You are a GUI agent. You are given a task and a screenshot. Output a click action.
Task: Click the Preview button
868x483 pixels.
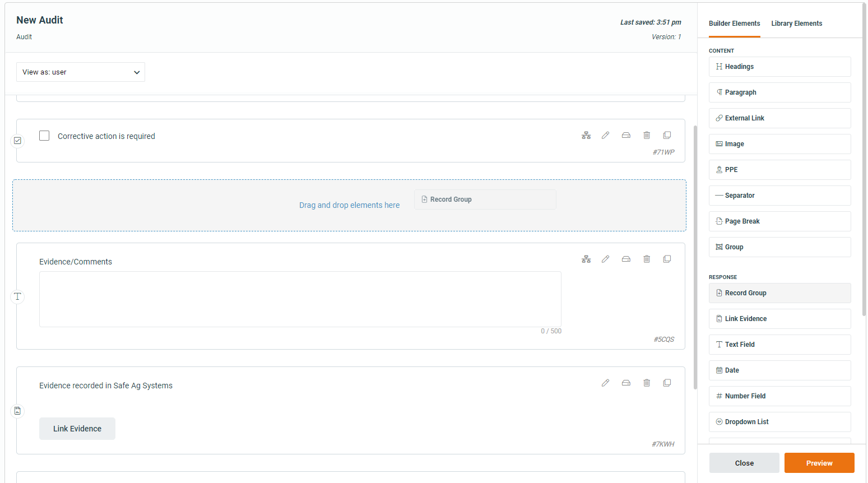(819, 462)
